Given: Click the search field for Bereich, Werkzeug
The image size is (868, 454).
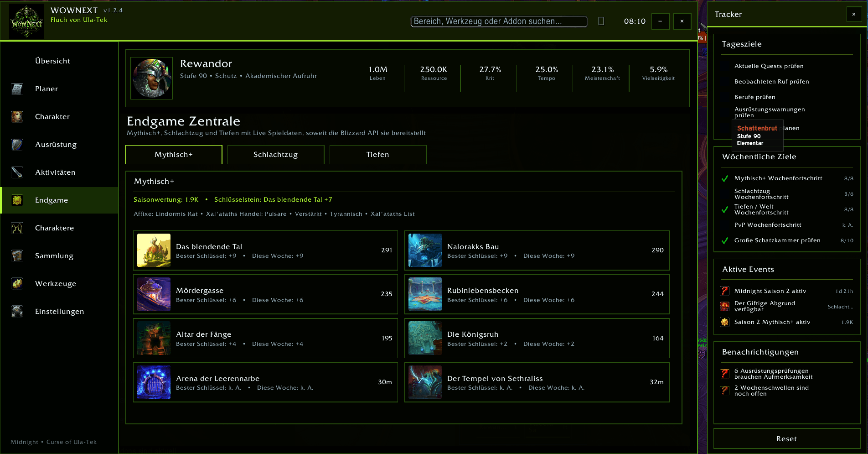Looking at the screenshot, I should pyautogui.click(x=499, y=21).
